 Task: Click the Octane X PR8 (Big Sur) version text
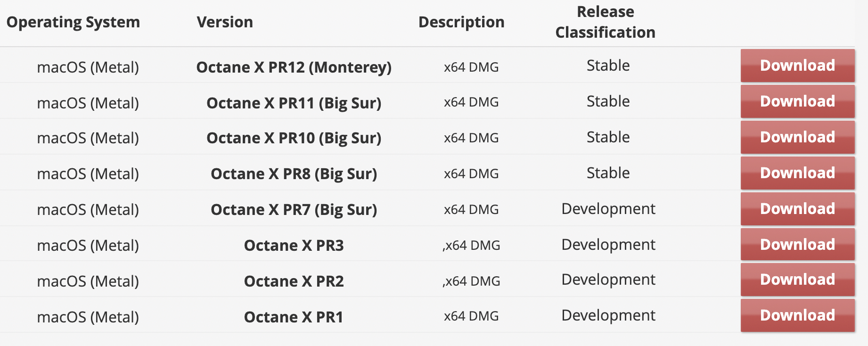[x=294, y=174]
